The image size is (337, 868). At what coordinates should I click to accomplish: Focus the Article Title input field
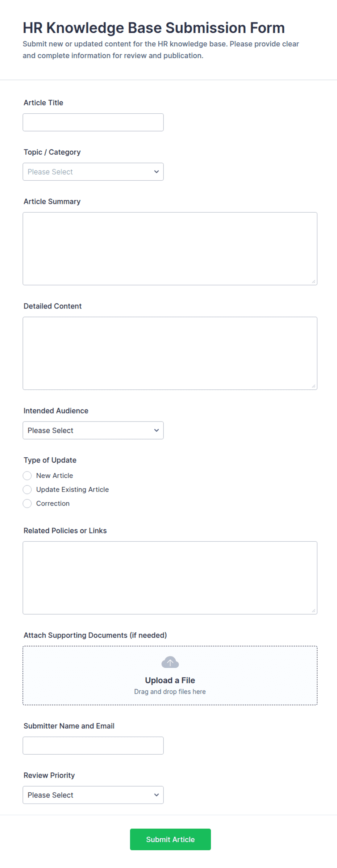[x=93, y=122]
